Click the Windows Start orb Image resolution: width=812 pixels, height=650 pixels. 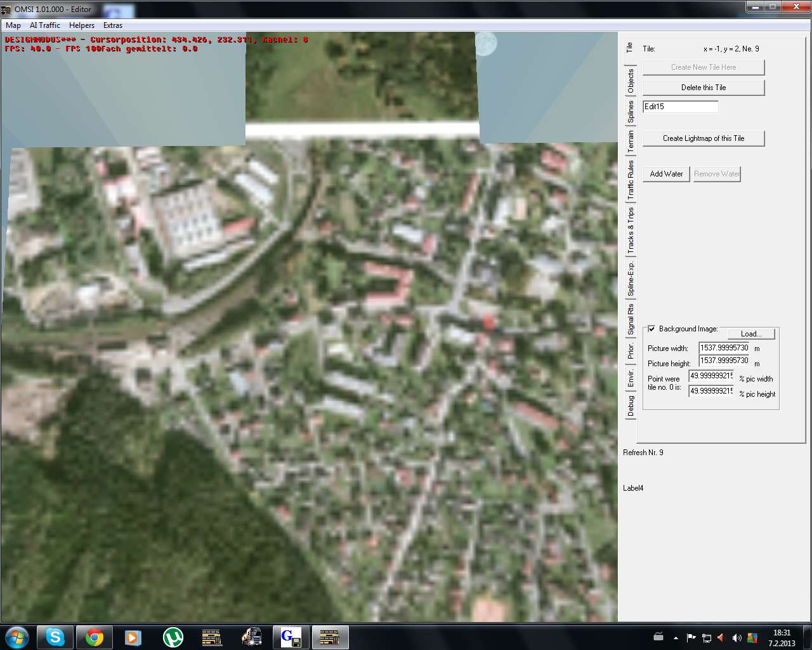tap(16, 637)
